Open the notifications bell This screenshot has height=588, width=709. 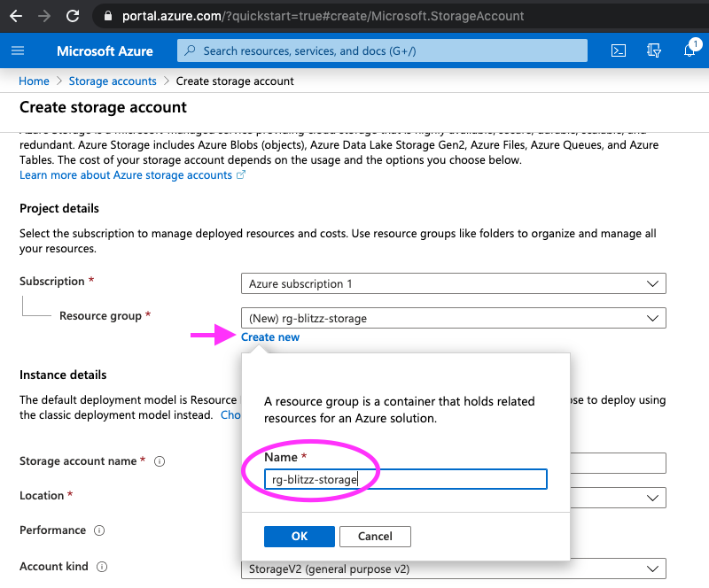(690, 50)
